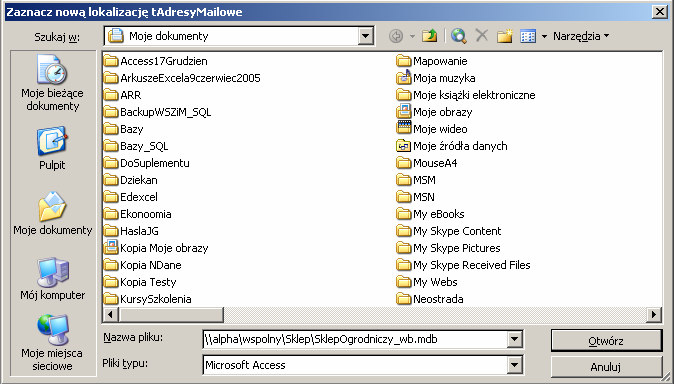
Task: Click the horizontal scrollbar right arrow
Action: (654, 315)
